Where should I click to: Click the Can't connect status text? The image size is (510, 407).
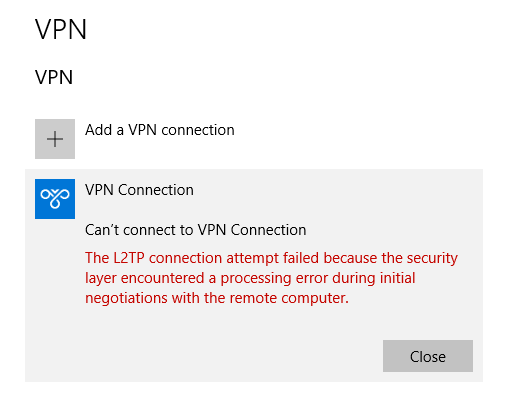point(196,230)
